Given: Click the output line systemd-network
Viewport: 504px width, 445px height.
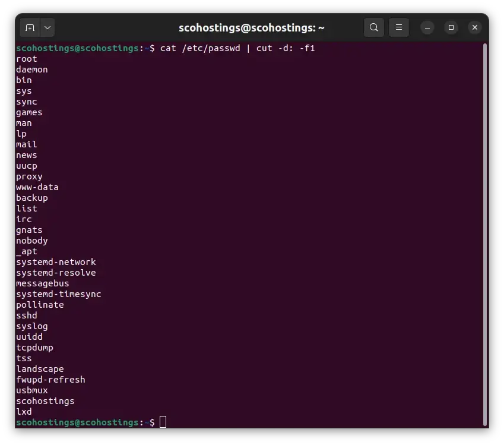Looking at the screenshot, I should [x=56, y=262].
